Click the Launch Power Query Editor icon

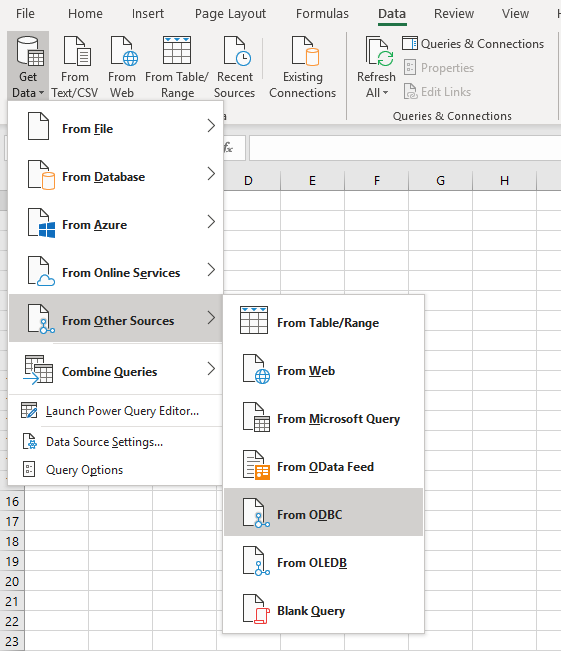pyautogui.click(x=29, y=410)
